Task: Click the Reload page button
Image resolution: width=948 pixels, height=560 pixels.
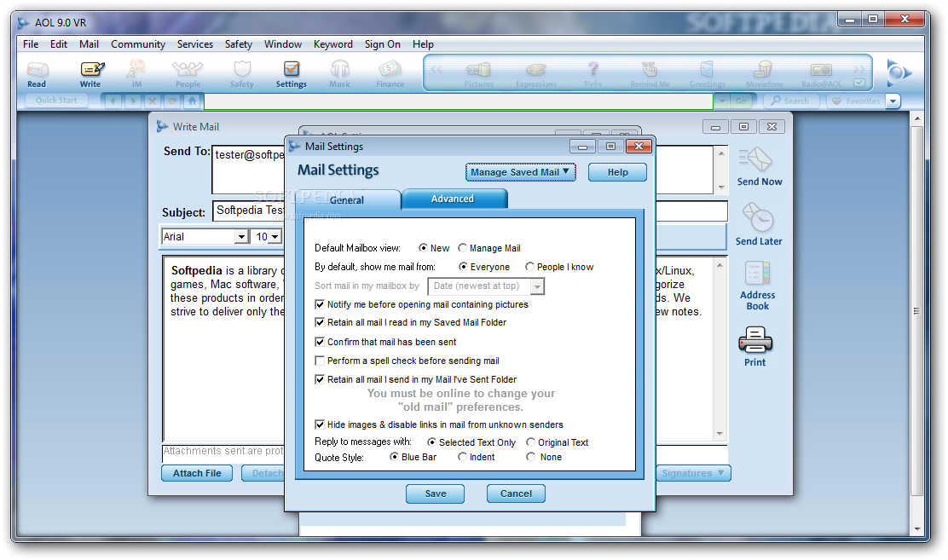Action: [173, 101]
